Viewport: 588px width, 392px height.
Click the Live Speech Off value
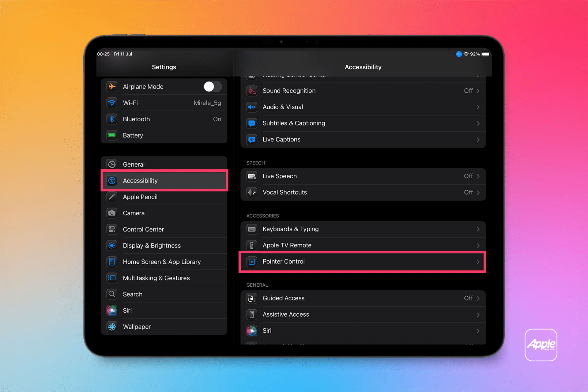468,176
